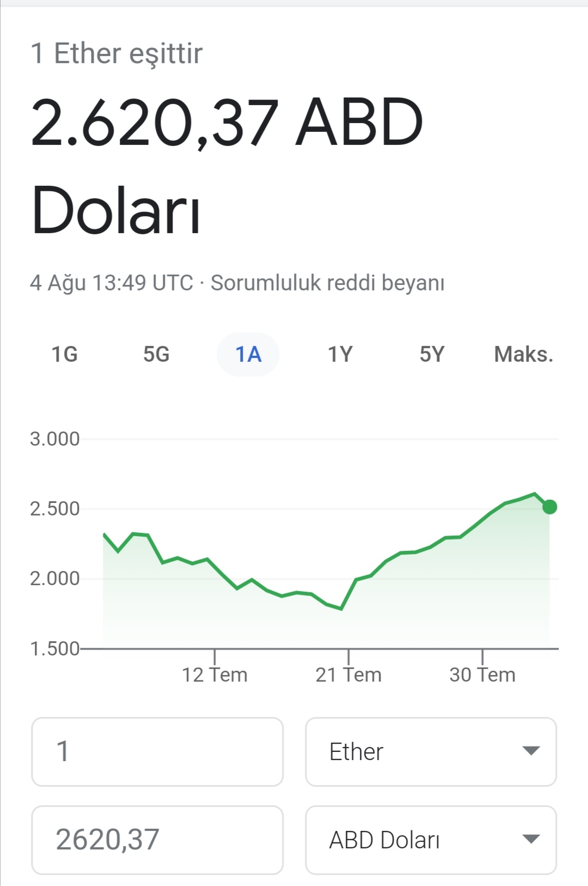Click the green endpoint dot on chart

(550, 507)
